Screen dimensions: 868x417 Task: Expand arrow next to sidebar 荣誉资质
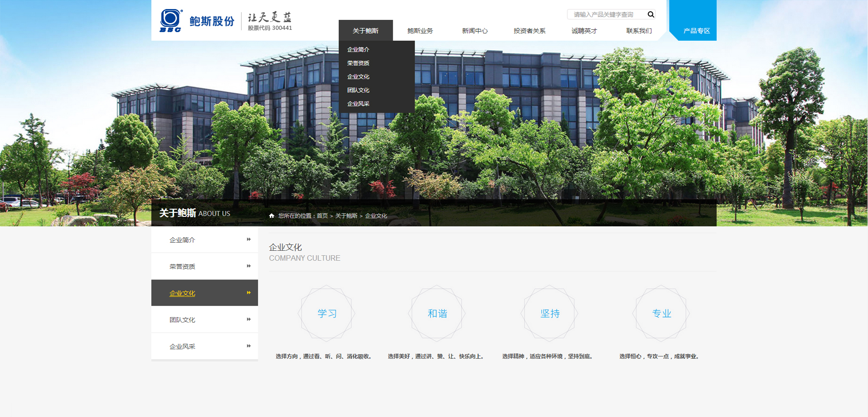pyautogui.click(x=249, y=266)
